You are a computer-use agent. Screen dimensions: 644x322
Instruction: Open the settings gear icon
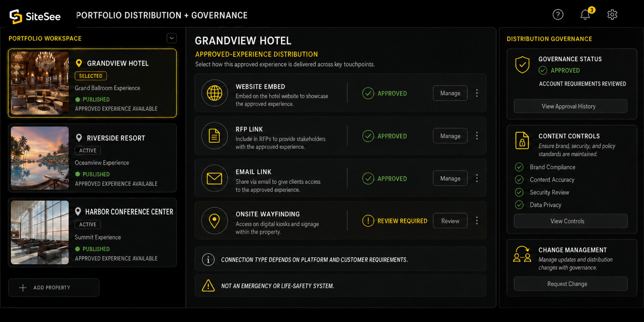pyautogui.click(x=612, y=14)
